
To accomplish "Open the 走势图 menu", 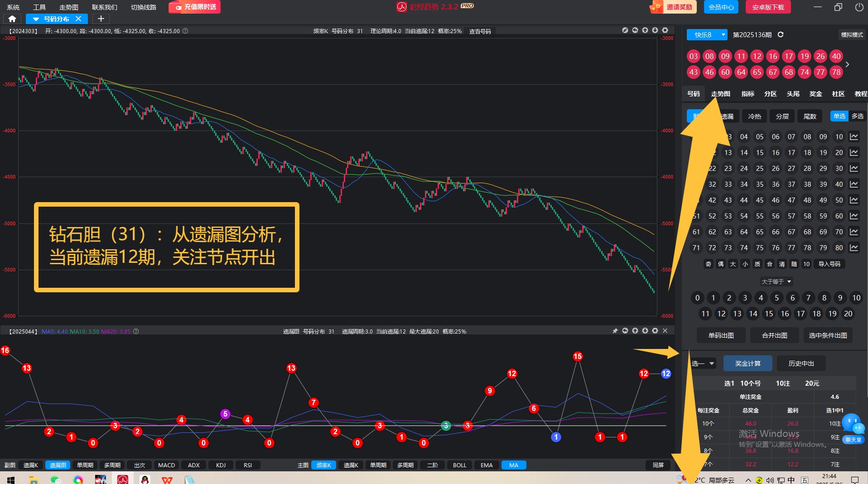I will [69, 7].
